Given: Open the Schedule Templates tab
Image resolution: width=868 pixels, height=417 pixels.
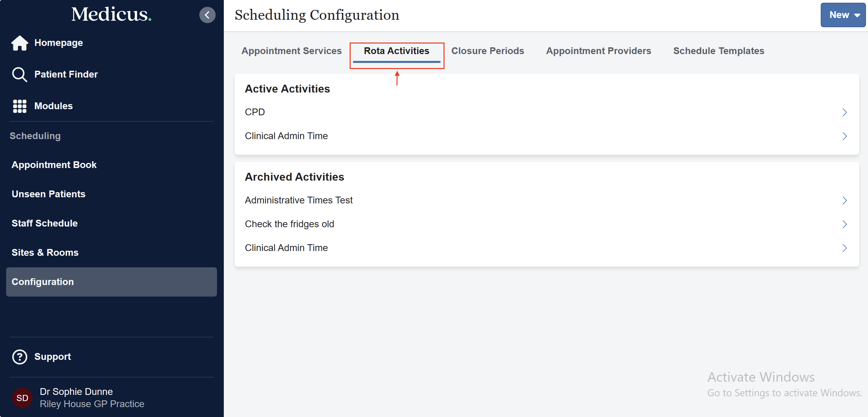Looking at the screenshot, I should click(x=718, y=51).
